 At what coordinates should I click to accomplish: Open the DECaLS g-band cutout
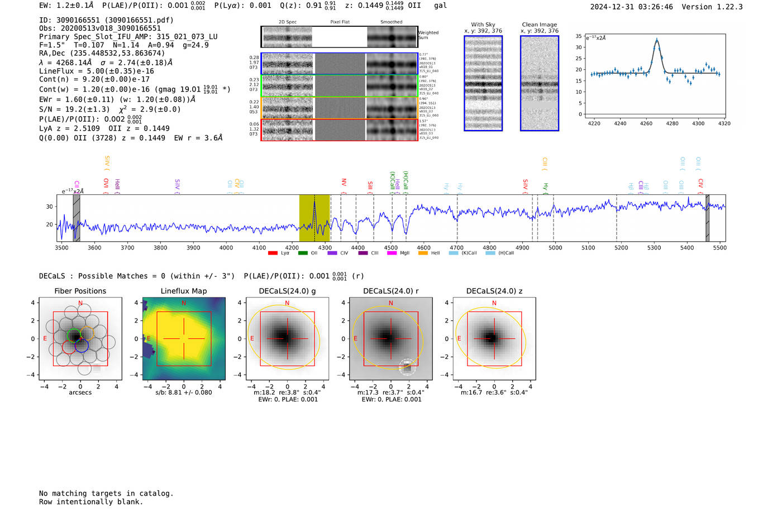287,339
